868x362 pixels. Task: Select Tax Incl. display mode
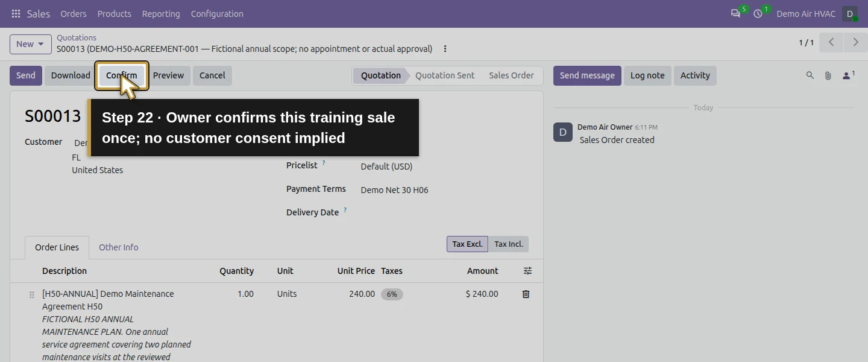pyautogui.click(x=509, y=244)
